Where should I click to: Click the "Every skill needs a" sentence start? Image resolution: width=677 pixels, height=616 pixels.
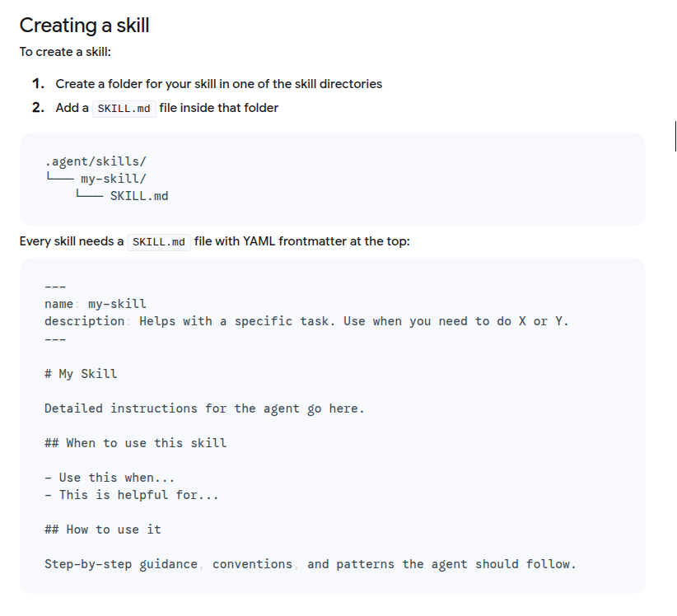point(72,241)
